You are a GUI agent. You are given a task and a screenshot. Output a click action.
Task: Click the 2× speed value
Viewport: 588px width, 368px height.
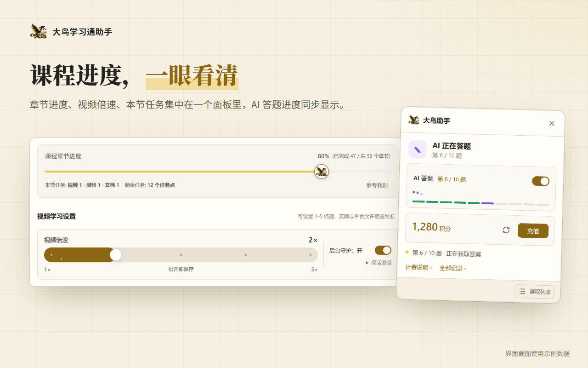[313, 240]
